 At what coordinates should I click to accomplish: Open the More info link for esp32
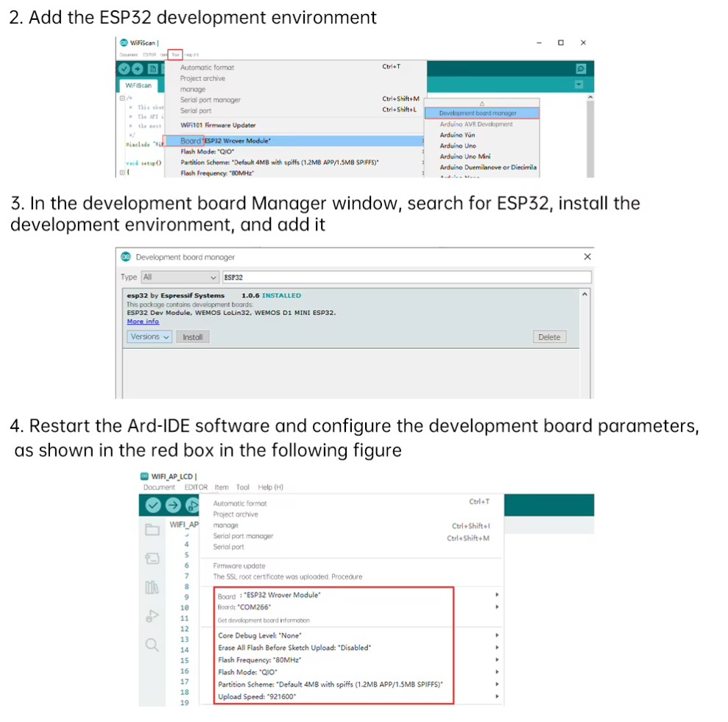[143, 322]
